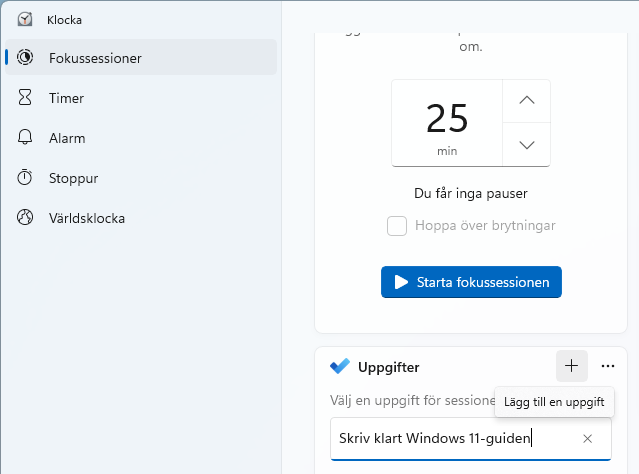
Task: Click the Världsklocka globe icon
Action: click(25, 218)
